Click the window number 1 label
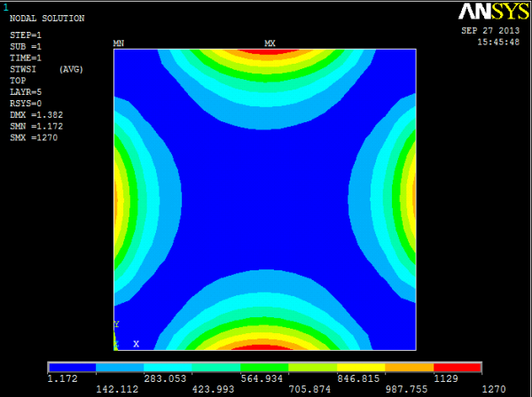Screen dimensions: 532x397 point(6,7)
